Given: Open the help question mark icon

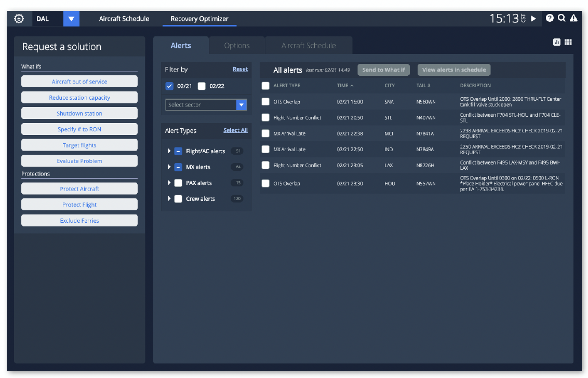Looking at the screenshot, I should 550,18.
